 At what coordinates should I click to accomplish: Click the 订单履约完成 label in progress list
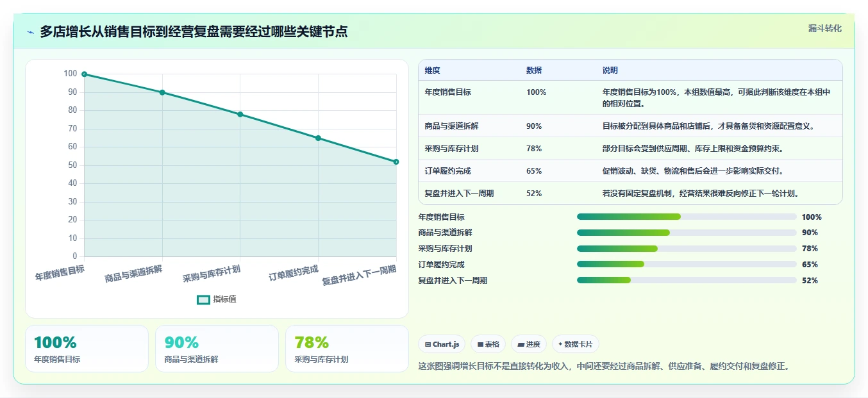click(x=441, y=265)
